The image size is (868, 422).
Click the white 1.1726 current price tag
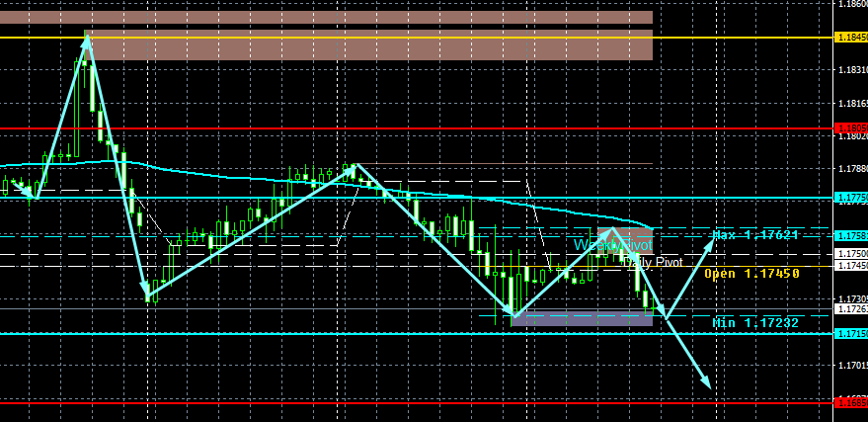click(850, 308)
